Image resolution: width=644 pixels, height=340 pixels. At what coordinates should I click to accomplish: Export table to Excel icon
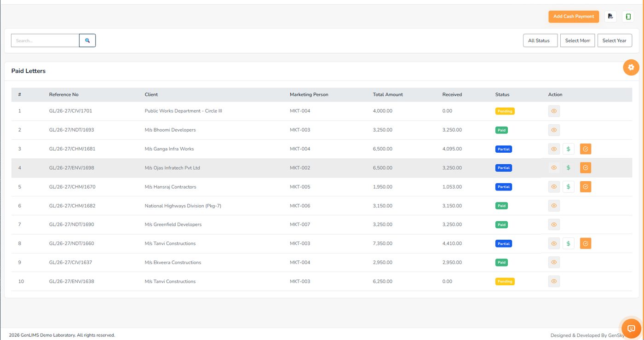click(x=628, y=17)
